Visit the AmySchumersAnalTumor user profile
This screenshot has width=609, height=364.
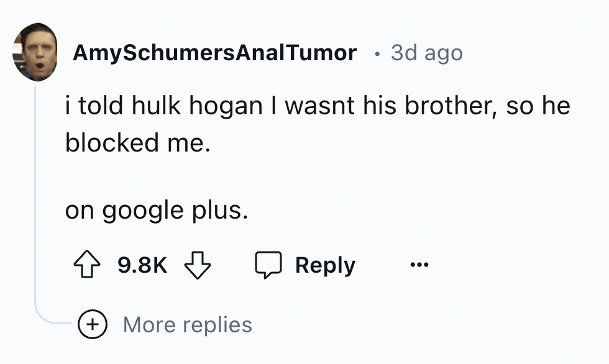(x=214, y=53)
